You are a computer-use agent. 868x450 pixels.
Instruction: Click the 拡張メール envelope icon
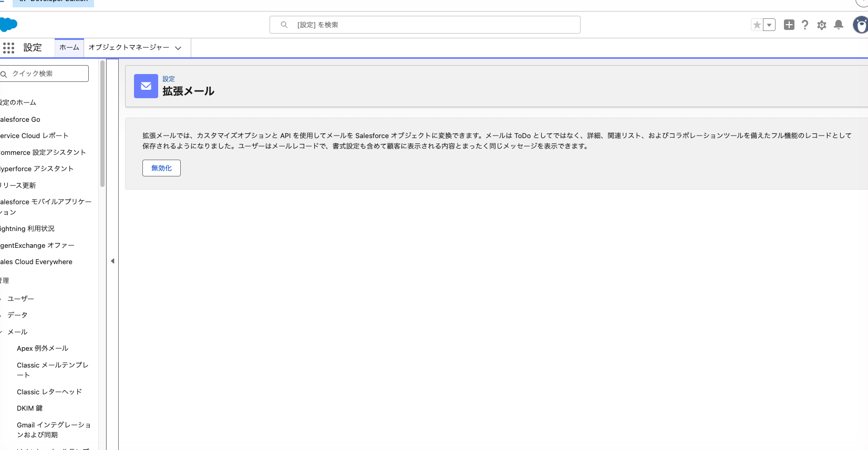(x=146, y=86)
